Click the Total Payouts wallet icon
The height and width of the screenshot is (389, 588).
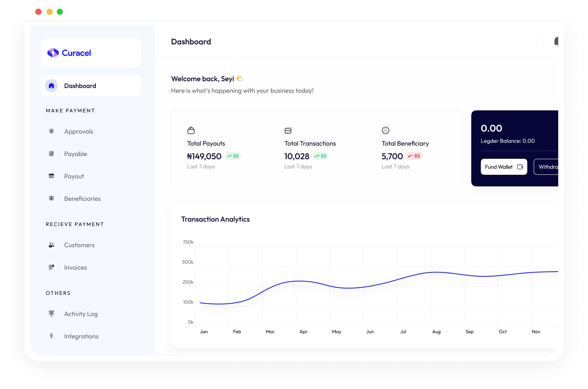pos(191,130)
